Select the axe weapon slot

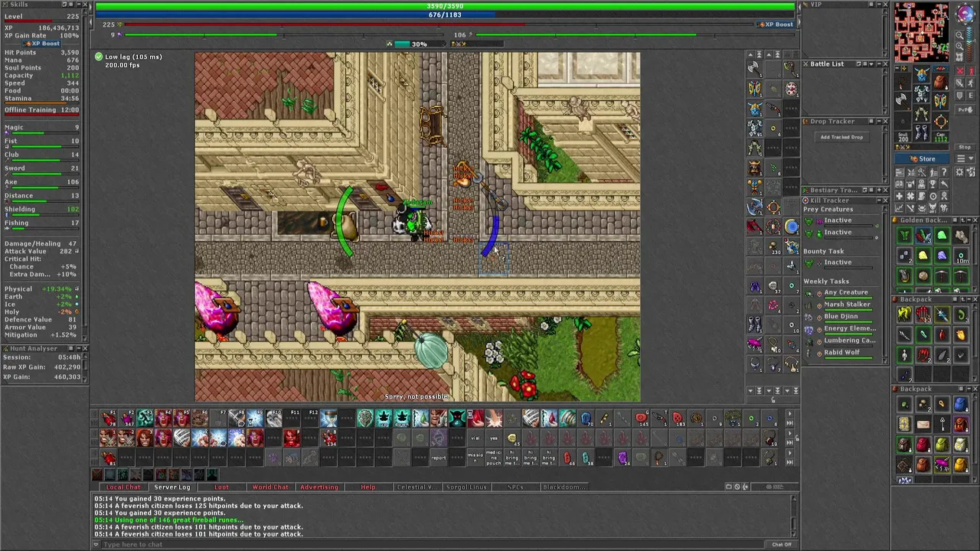click(x=903, y=101)
